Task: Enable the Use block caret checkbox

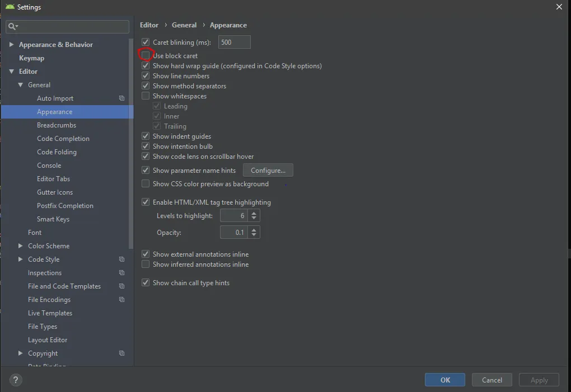Action: [146, 55]
